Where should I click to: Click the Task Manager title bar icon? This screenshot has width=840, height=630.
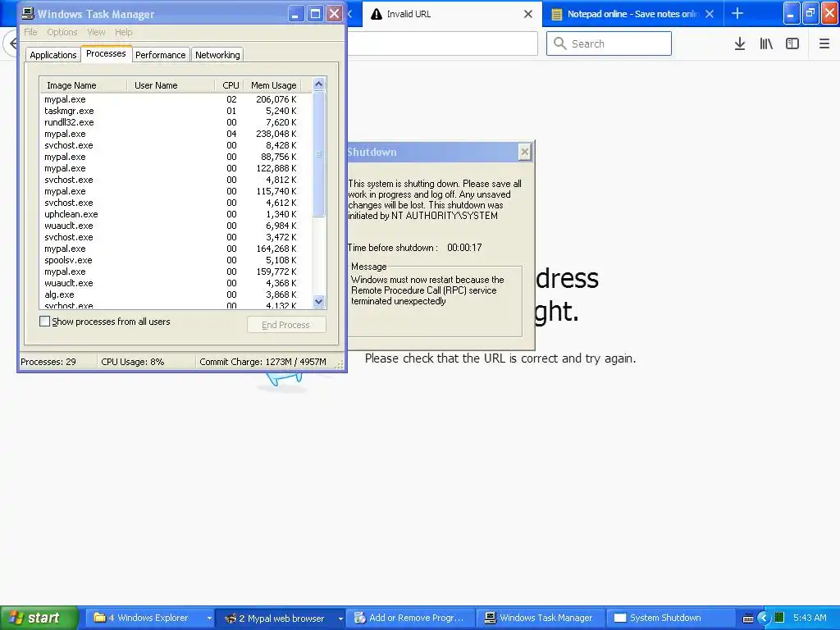click(x=28, y=13)
